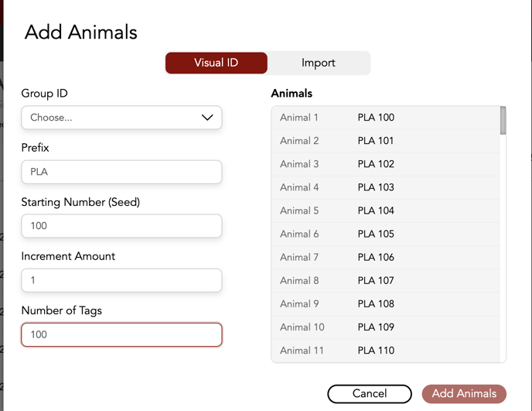This screenshot has height=411, width=532.
Task: Click the Animal 11 row PLA 110
Action: (x=387, y=350)
